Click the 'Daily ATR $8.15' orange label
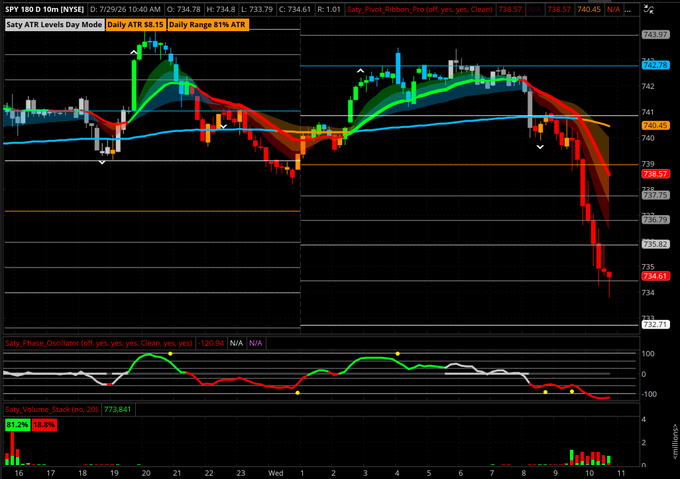Image resolution: width=680 pixels, height=479 pixels. click(135, 25)
